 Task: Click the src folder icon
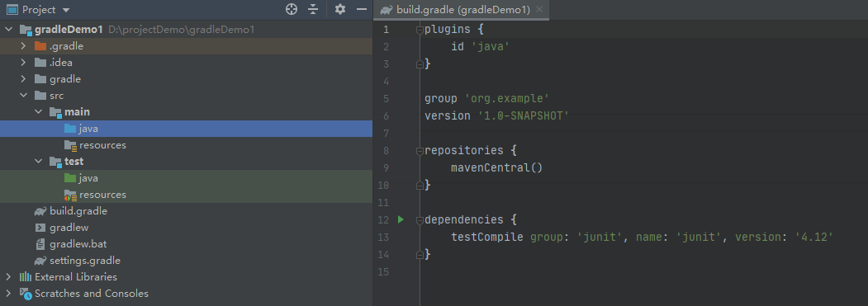(40, 95)
